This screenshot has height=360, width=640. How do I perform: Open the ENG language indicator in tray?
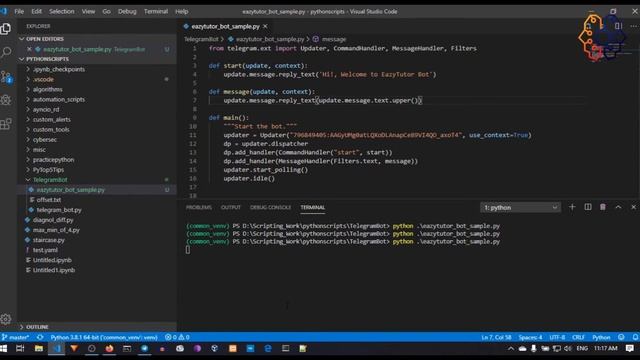point(582,349)
